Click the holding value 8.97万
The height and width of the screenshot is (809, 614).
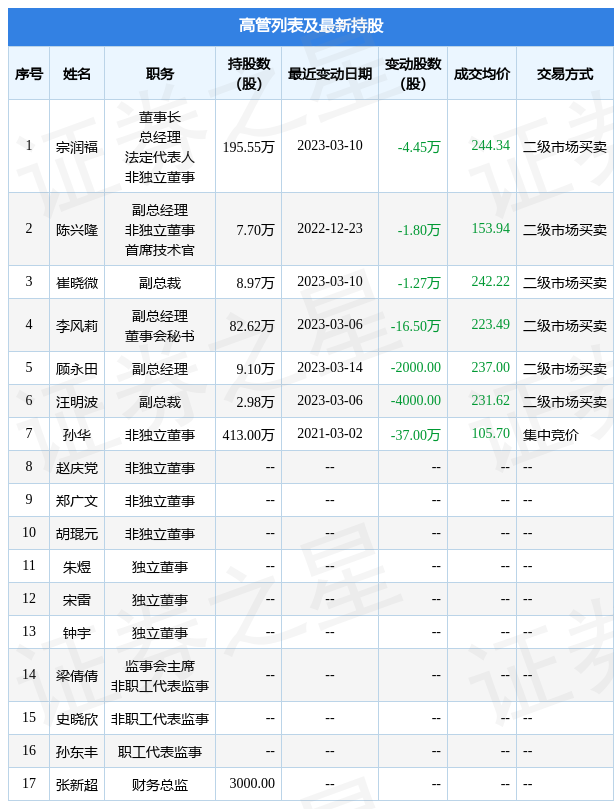pos(255,283)
